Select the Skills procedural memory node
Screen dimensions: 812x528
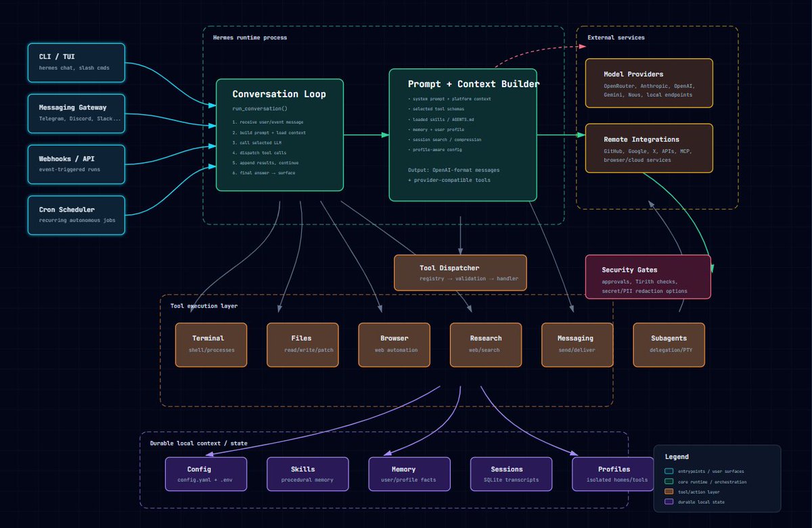pyautogui.click(x=308, y=474)
